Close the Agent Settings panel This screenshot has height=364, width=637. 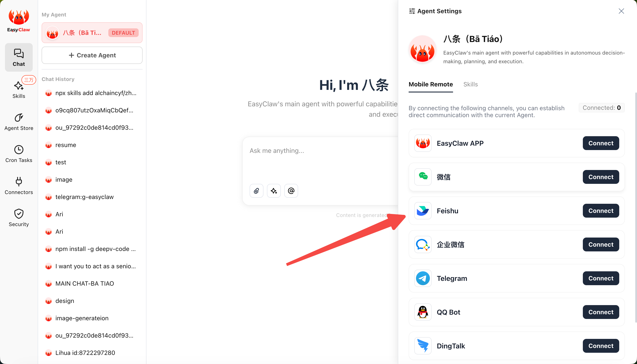coord(621,11)
